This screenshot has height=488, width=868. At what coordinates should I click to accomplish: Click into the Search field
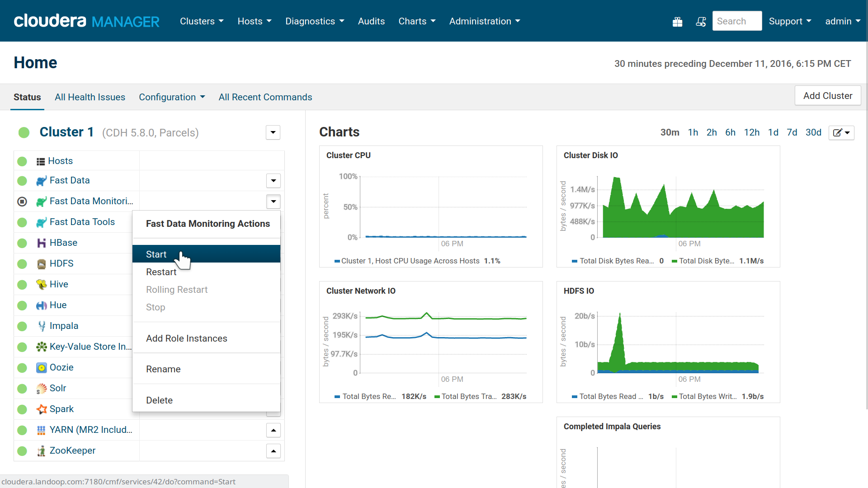737,21
